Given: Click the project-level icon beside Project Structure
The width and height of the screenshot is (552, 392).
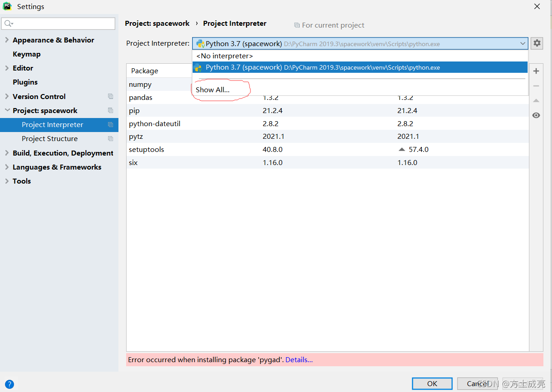Looking at the screenshot, I should [x=110, y=139].
